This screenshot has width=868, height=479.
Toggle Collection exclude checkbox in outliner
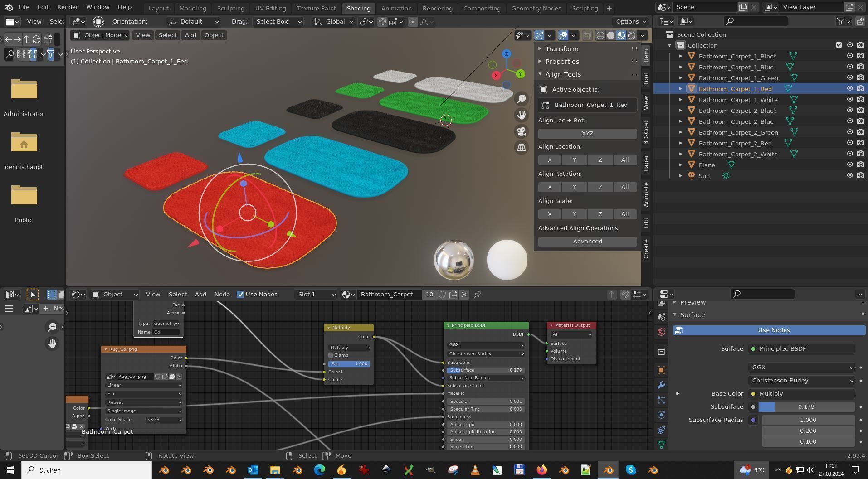[x=839, y=45]
